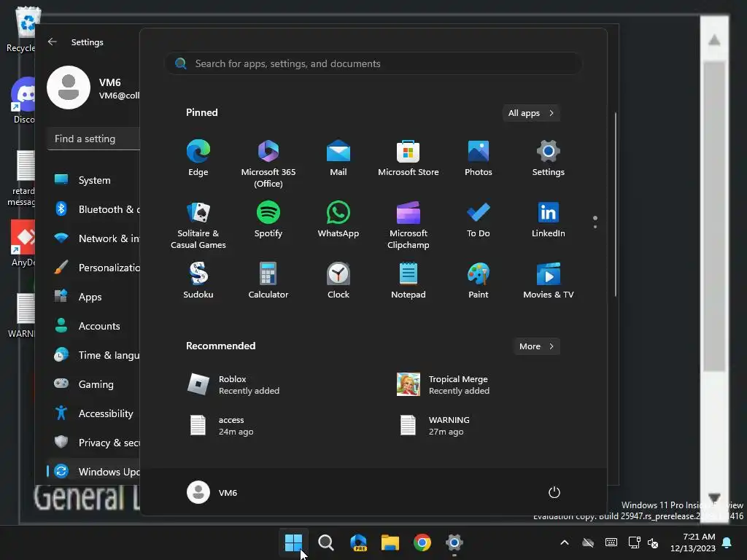Image resolution: width=747 pixels, height=560 pixels.
Task: Click 'Find a setting' search field
Action: coord(94,139)
